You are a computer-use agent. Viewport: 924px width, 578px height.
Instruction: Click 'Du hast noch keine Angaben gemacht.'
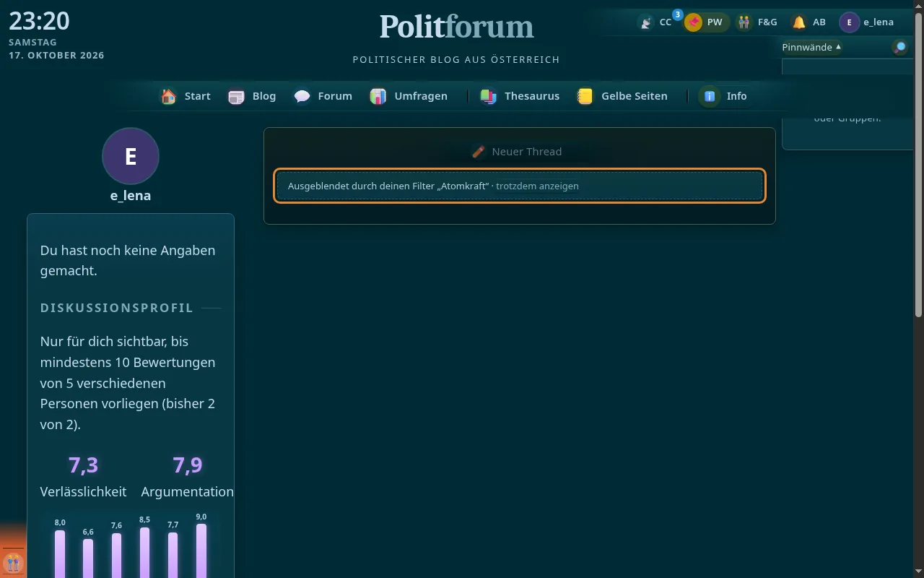coord(128,261)
